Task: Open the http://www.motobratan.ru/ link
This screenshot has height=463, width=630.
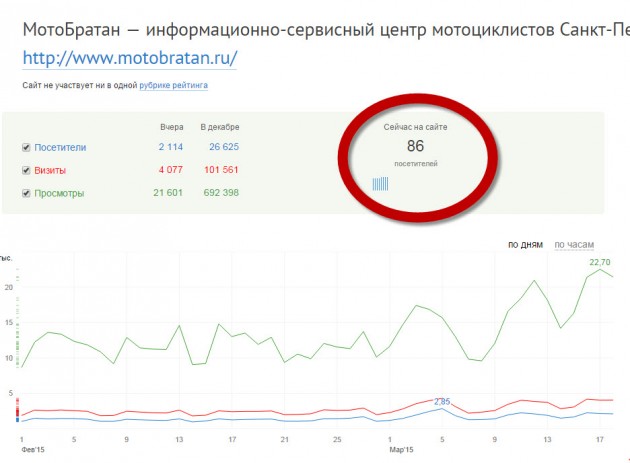Action: 129,58
